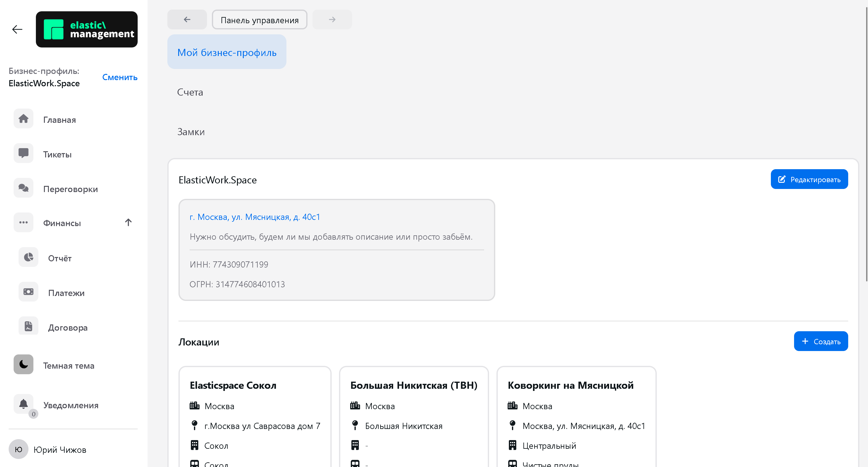Screen dimensions: 868x467
Task: Click the Отчёт pie chart icon
Action: point(28,257)
